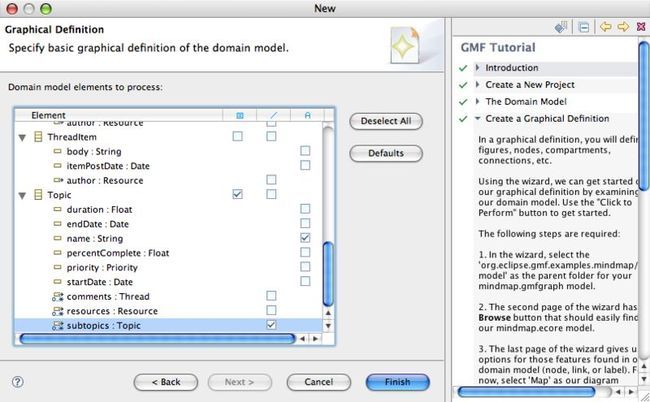Click the GMF Tutorial title
The width and height of the screenshot is (650, 402).
pos(498,48)
